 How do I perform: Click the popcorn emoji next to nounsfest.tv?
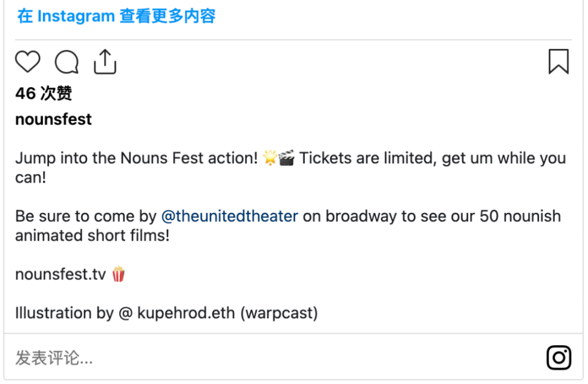[x=119, y=274]
